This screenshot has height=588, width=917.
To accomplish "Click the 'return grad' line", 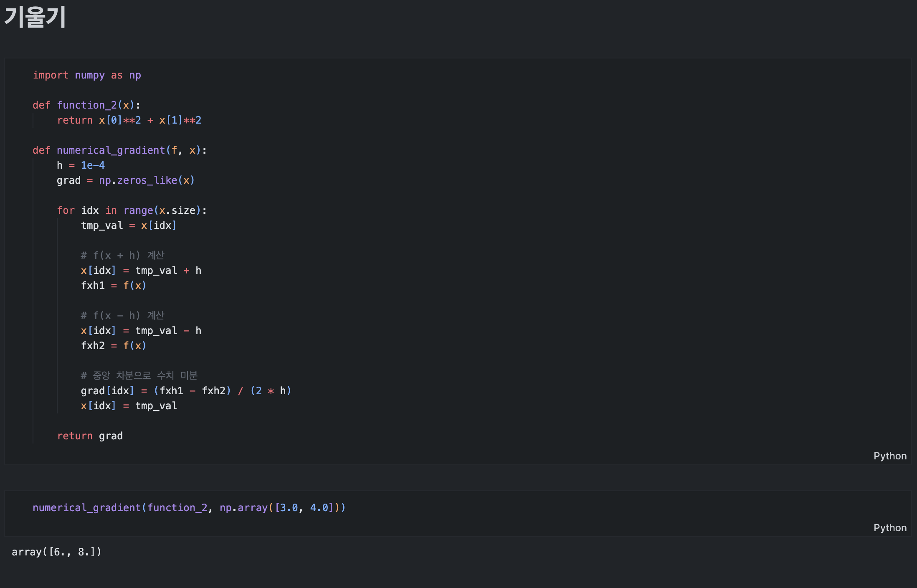I will [x=90, y=436].
